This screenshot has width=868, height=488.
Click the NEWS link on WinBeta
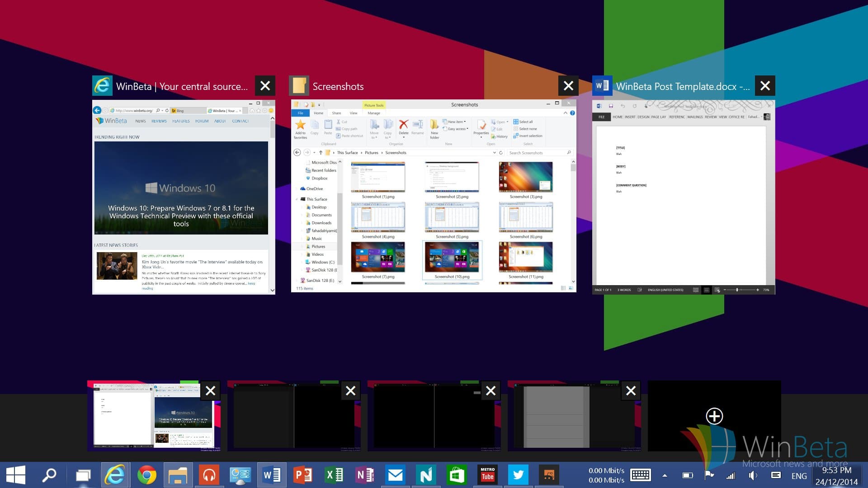tap(141, 121)
